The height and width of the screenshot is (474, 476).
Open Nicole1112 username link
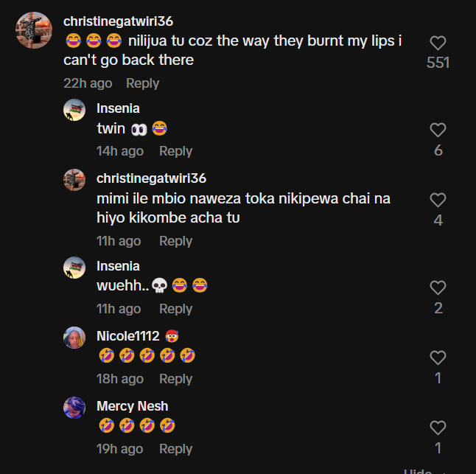(x=127, y=336)
